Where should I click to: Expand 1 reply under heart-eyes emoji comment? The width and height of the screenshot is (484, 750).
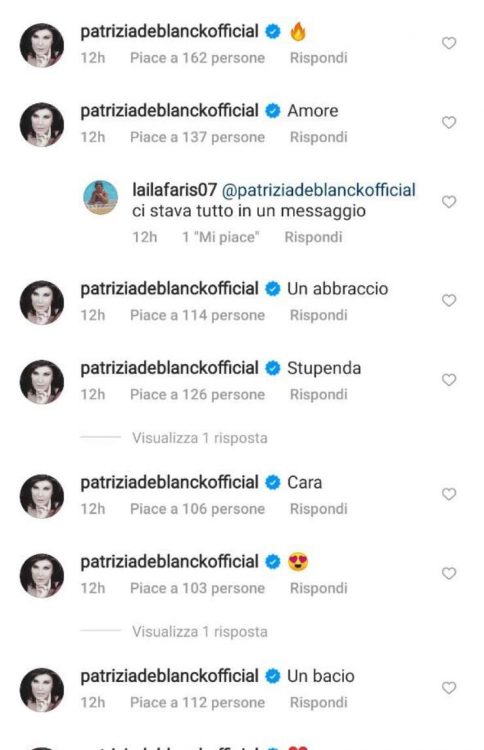(199, 632)
